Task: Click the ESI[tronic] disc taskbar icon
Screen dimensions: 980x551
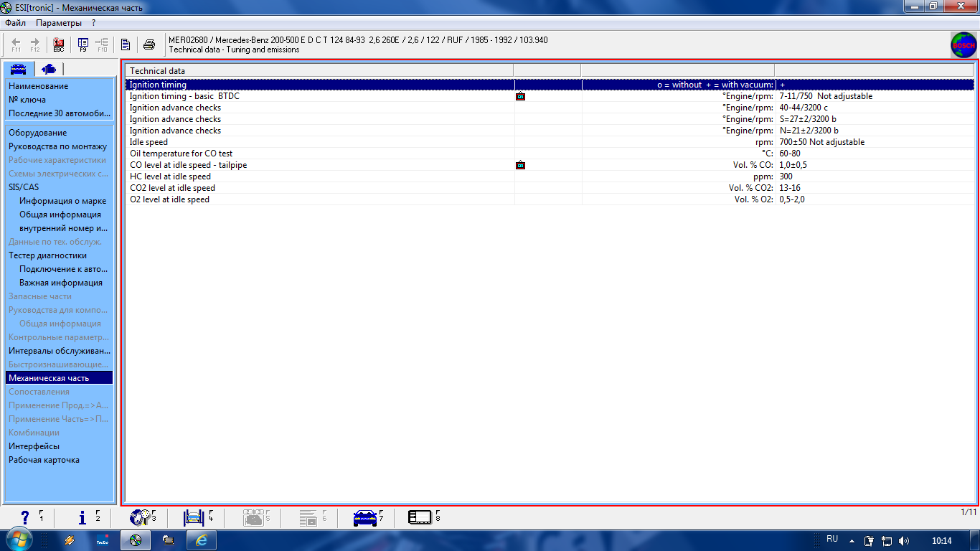Action: pos(136,540)
